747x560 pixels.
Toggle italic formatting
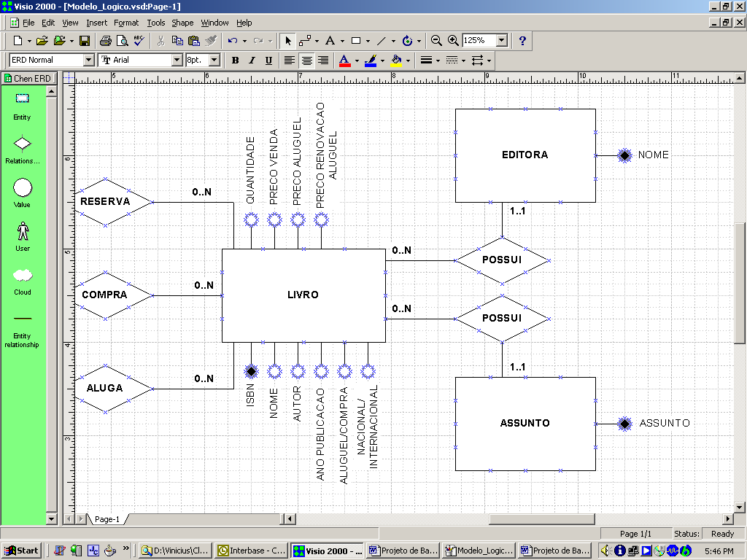(252, 60)
